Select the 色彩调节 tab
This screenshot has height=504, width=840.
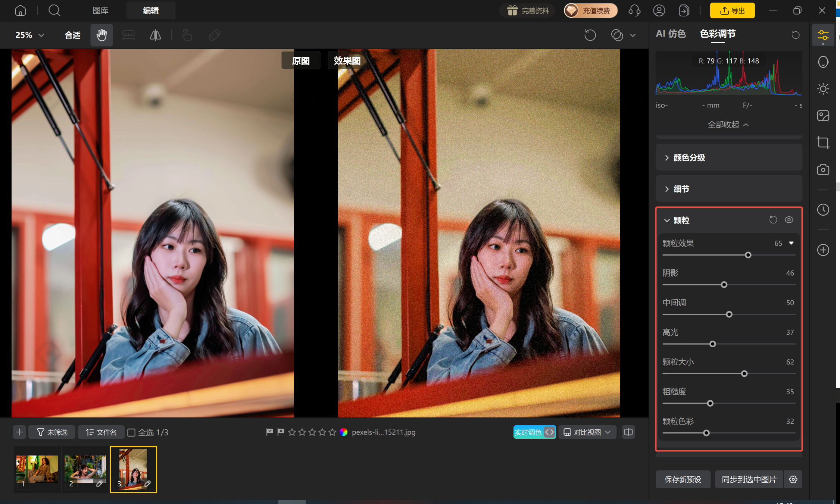click(718, 34)
